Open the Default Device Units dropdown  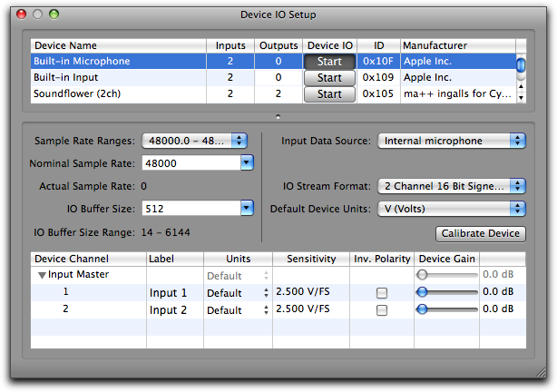coord(451,209)
